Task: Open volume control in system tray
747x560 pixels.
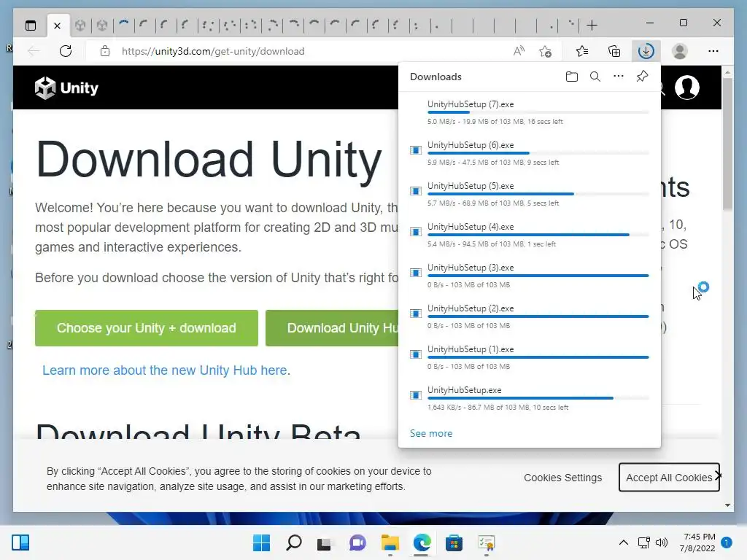Action: 662,542
